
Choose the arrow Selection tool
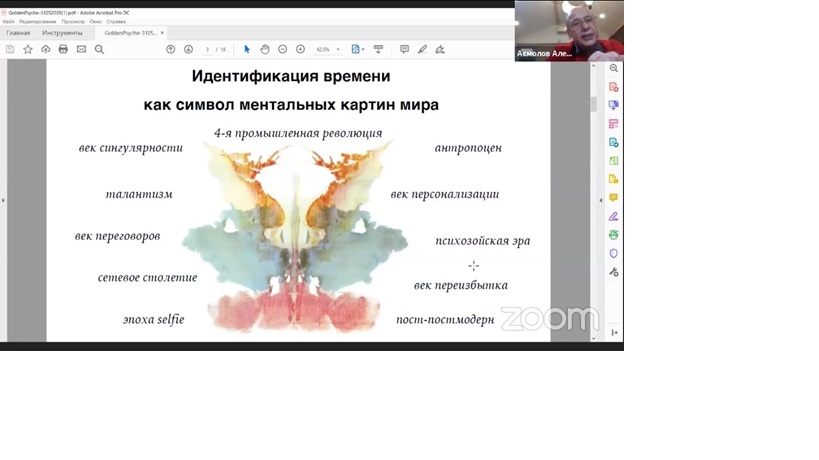pyautogui.click(x=247, y=49)
